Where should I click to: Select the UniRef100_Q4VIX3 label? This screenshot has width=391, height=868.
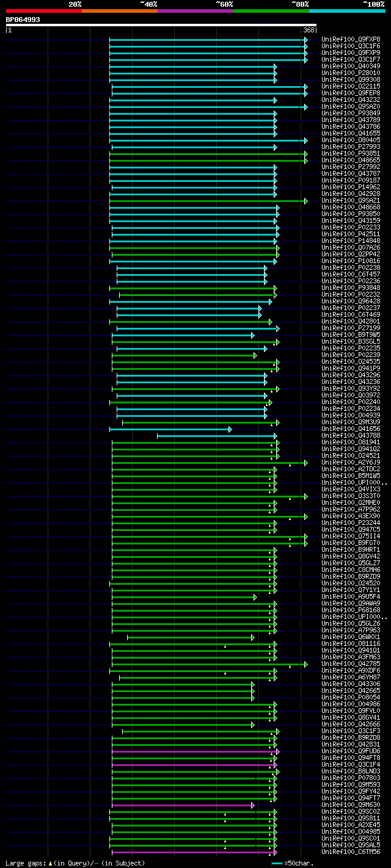point(351,489)
